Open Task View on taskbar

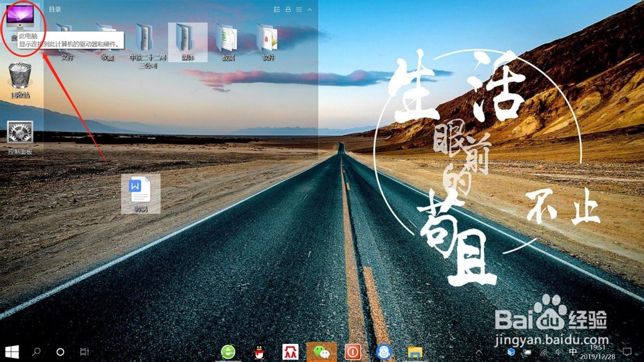pos(84,352)
